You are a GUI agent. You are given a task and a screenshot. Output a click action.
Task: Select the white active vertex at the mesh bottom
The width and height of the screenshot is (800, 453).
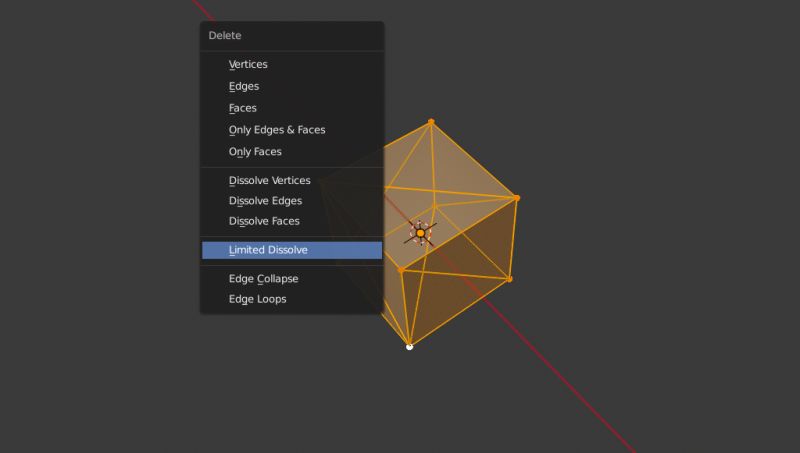tap(409, 347)
